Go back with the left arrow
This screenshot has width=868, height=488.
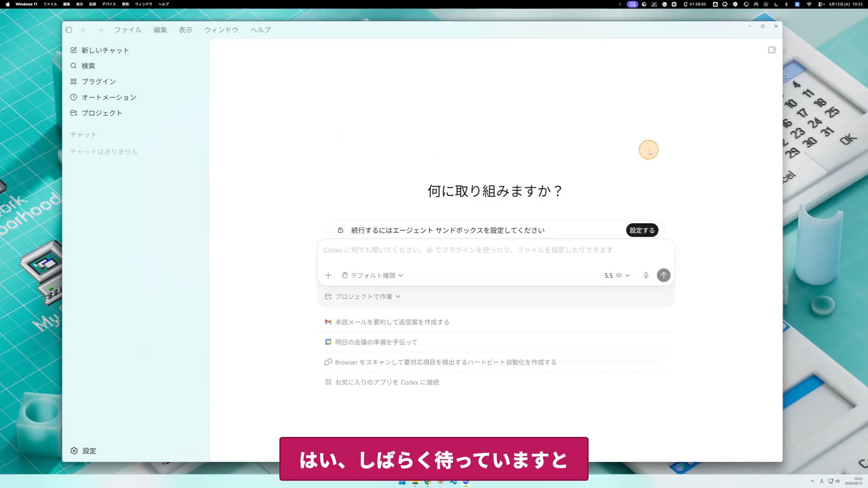84,30
